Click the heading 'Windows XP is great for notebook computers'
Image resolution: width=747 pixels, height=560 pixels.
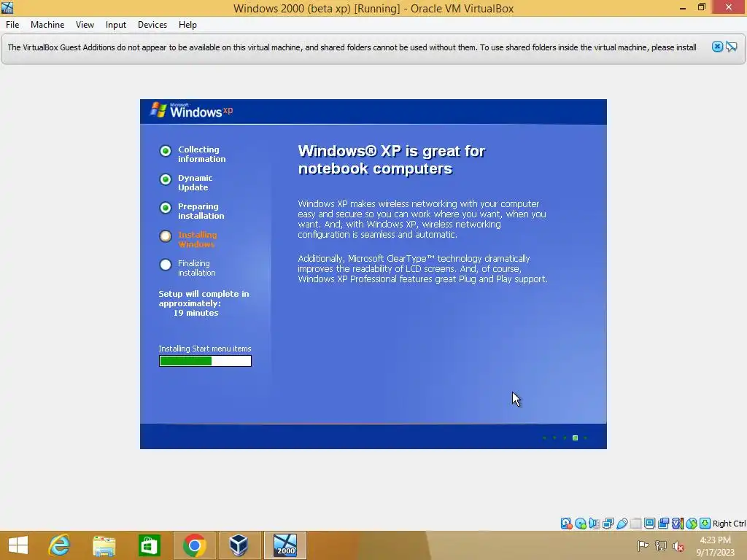pos(391,160)
